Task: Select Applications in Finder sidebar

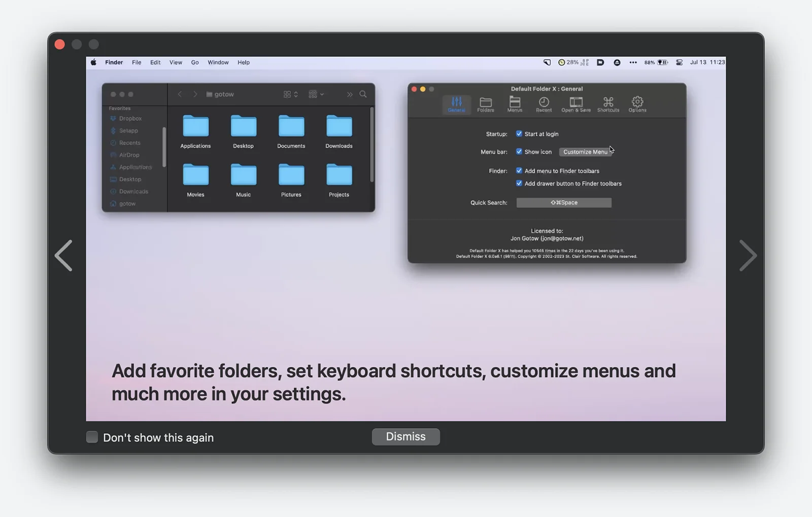Action: tap(131, 167)
